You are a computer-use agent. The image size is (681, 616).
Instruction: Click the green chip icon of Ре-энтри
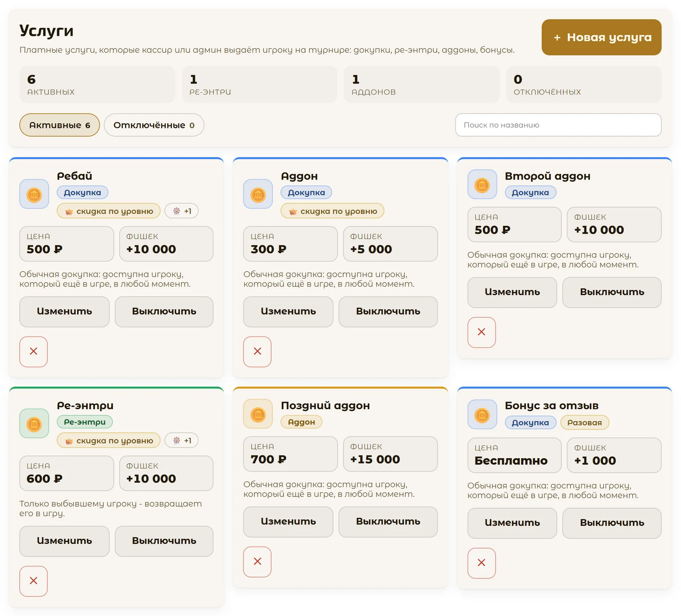point(34,423)
